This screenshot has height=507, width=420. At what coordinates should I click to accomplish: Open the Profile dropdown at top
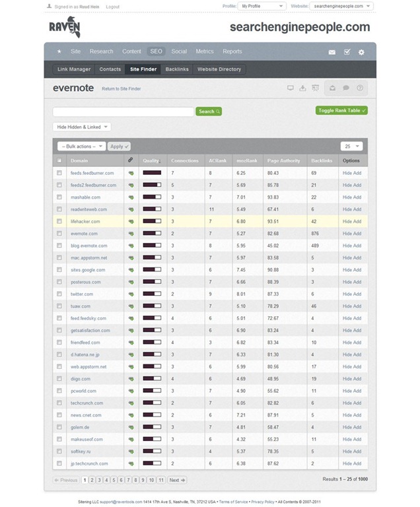262,6
